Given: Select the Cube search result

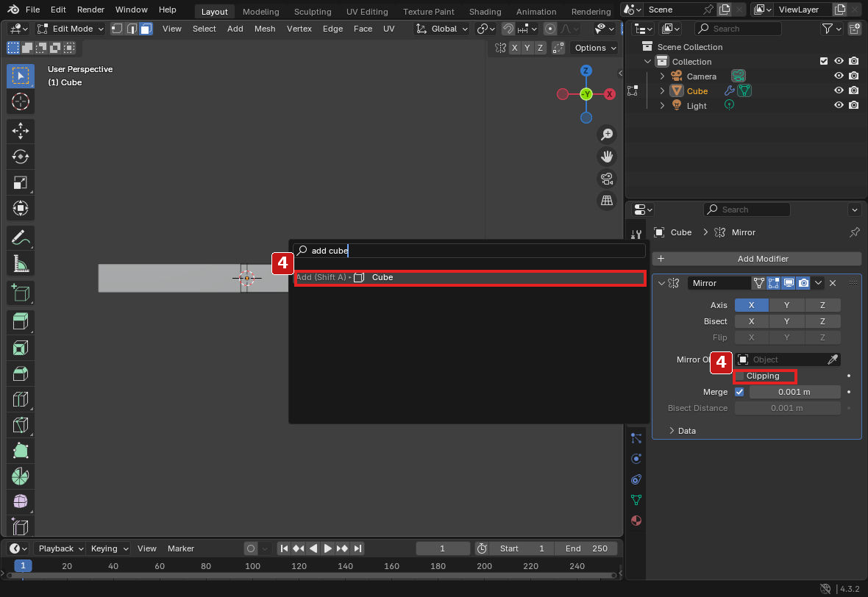Looking at the screenshot, I should tap(469, 277).
